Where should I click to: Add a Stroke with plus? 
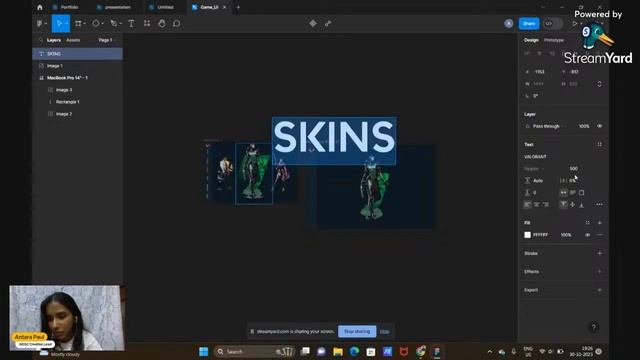point(600,253)
